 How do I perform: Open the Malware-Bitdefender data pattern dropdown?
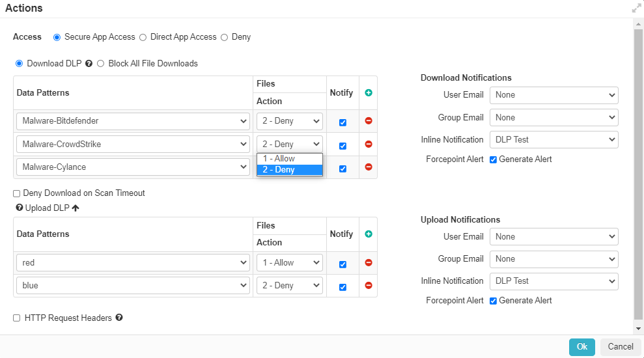[132, 121]
